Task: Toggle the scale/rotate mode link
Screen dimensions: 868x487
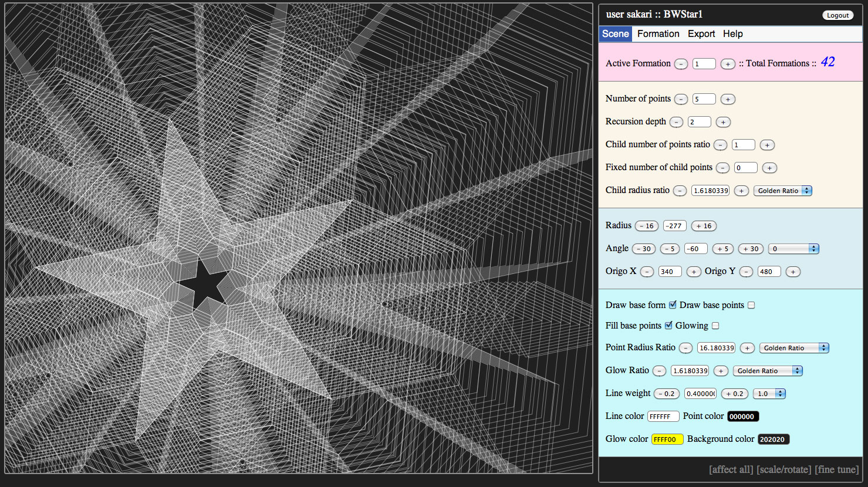Action: pos(784,469)
